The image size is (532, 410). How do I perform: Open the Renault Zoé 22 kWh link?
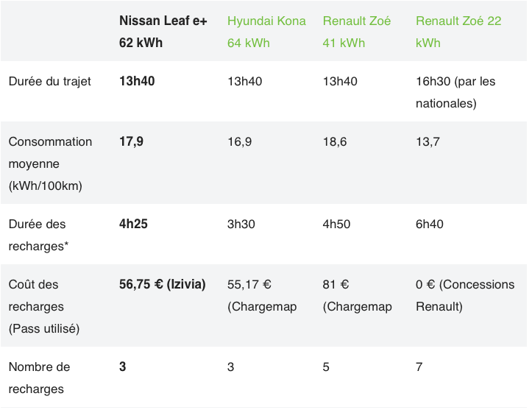[458, 32]
